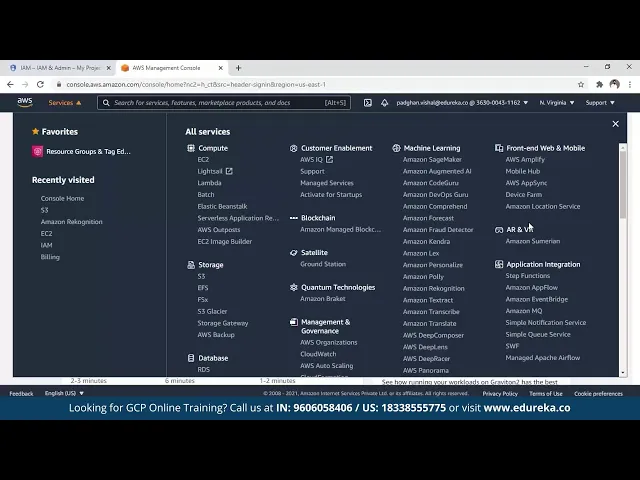Open Amazon SageMaker
640x480 pixels.
[432, 160]
